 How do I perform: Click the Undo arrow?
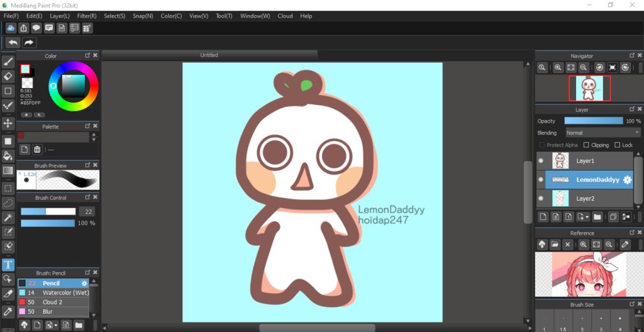(x=13, y=42)
